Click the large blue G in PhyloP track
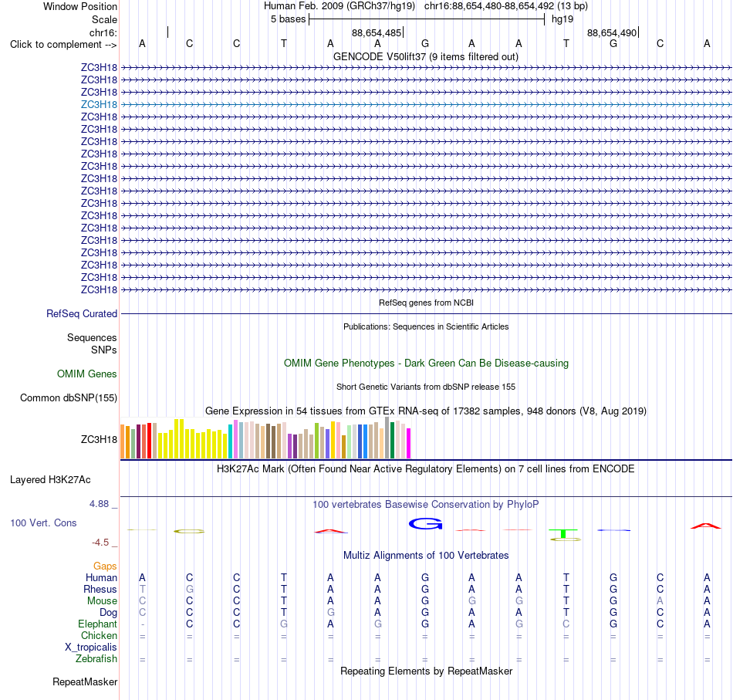 tap(425, 524)
